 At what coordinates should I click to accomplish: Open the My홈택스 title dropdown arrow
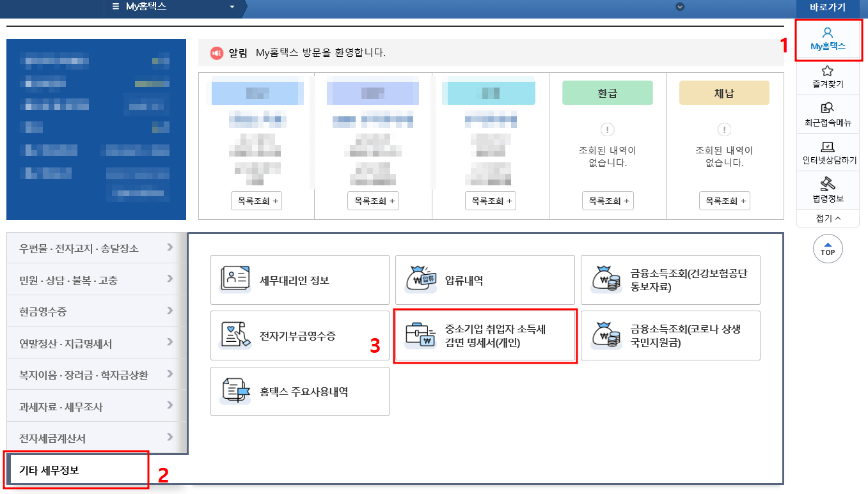point(232,7)
